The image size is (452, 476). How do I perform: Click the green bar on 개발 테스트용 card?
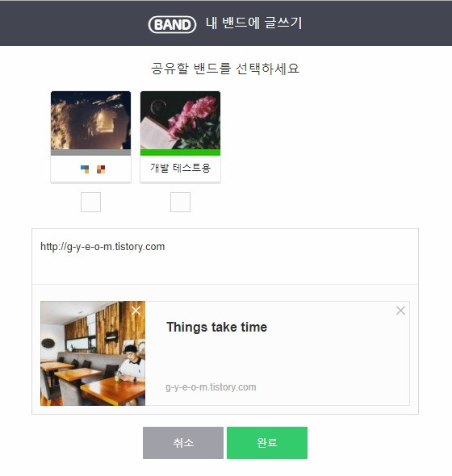click(181, 152)
